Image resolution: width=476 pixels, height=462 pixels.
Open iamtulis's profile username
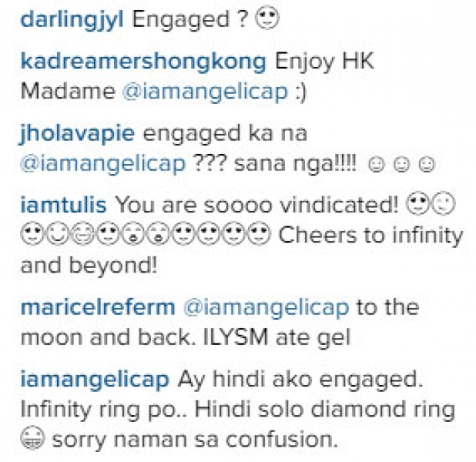pyautogui.click(x=63, y=205)
